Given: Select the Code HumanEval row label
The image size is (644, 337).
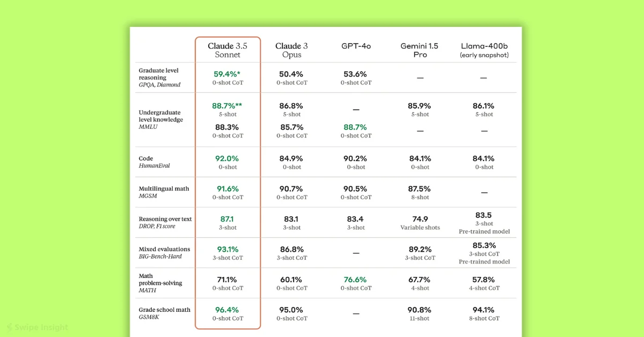Looking at the screenshot, I should 154,162.
